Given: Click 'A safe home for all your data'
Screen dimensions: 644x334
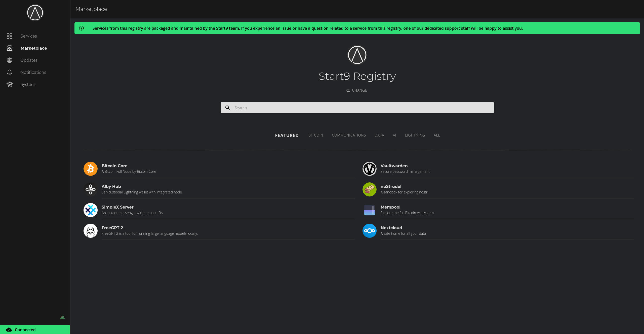Looking at the screenshot, I should click(403, 233).
